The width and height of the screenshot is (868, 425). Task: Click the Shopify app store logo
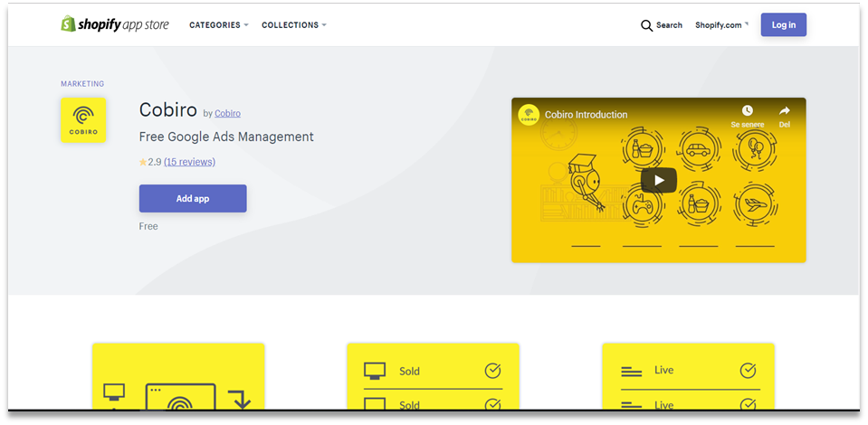pos(115,24)
